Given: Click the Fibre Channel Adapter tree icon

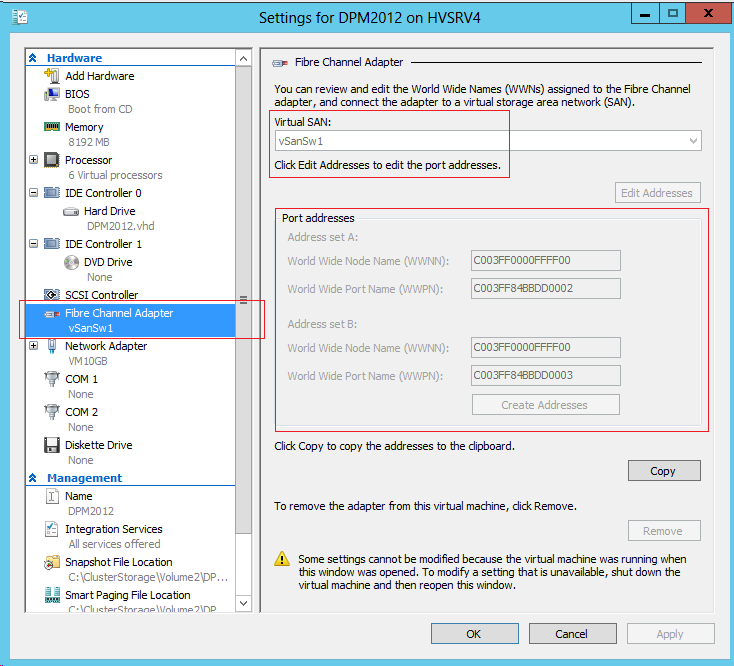Looking at the screenshot, I should pos(52,314).
